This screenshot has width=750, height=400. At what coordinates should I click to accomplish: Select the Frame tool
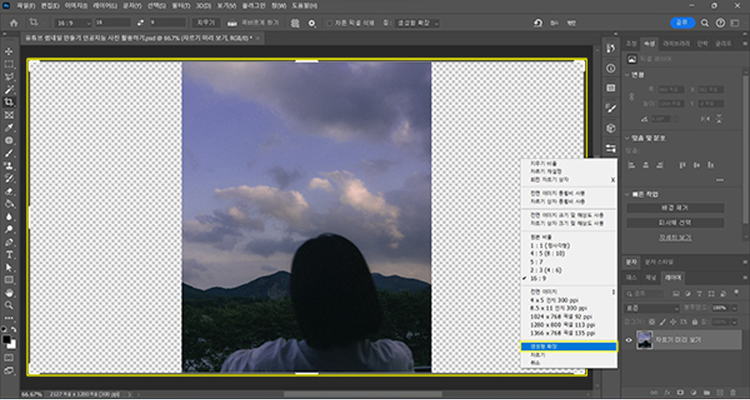click(x=9, y=115)
